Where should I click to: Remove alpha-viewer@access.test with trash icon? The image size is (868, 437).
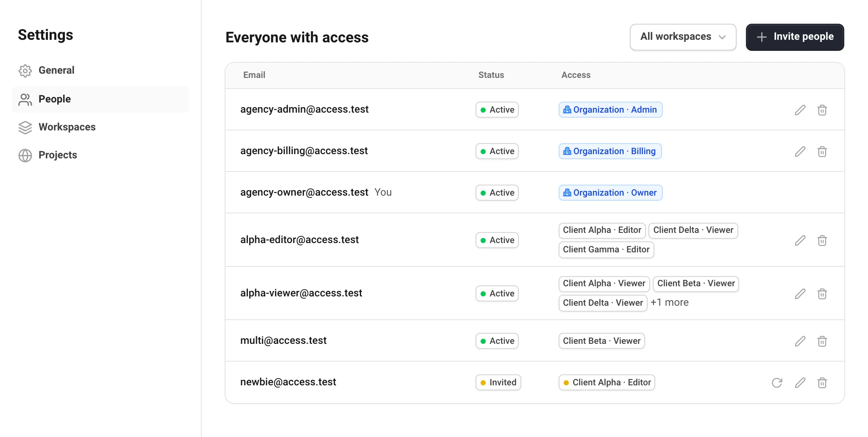point(822,294)
